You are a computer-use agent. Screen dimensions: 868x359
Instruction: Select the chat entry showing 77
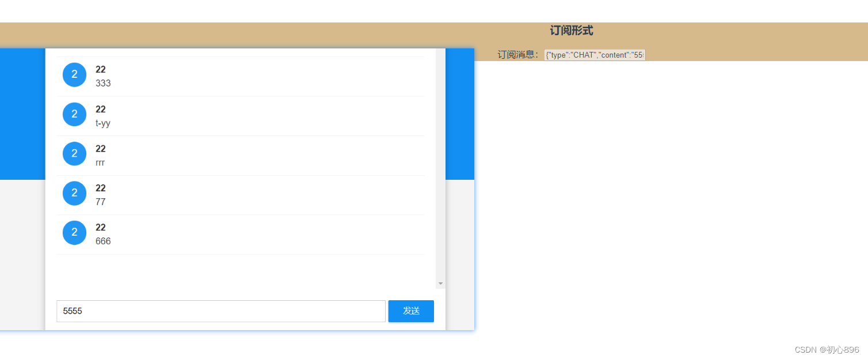coord(100,202)
